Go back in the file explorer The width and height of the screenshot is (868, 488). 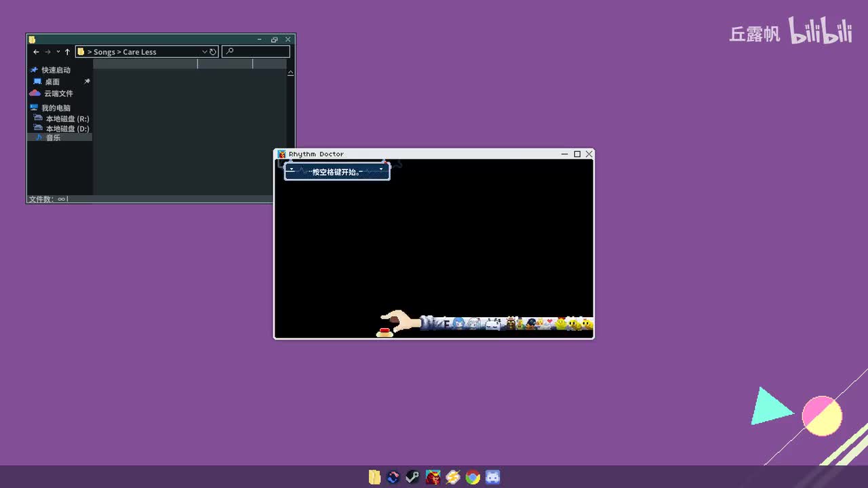coord(37,52)
